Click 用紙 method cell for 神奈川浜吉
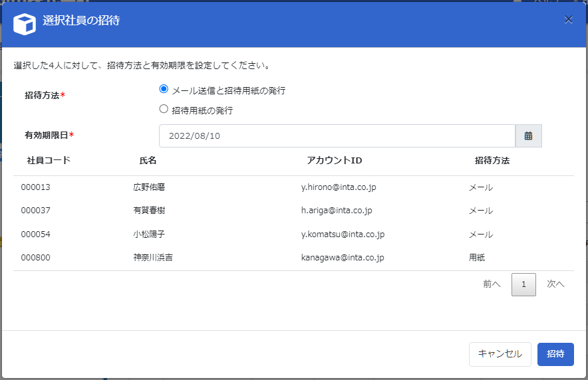 [x=477, y=258]
